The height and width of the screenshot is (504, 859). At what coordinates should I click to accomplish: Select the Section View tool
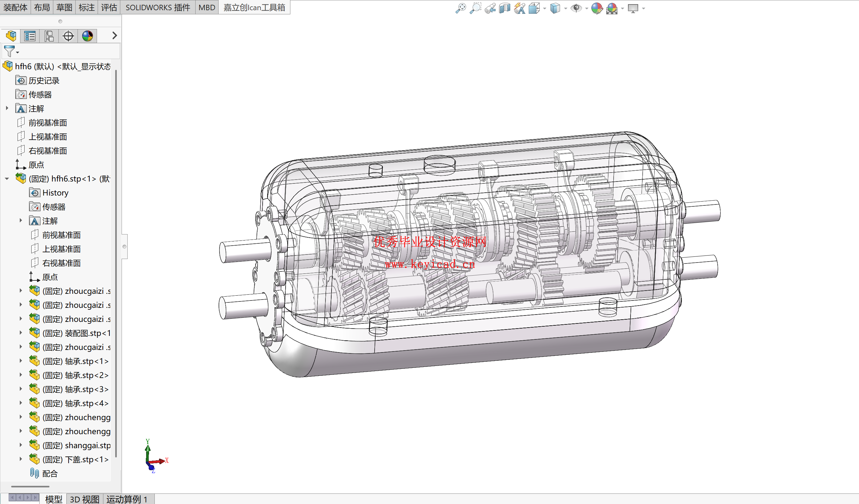click(504, 8)
